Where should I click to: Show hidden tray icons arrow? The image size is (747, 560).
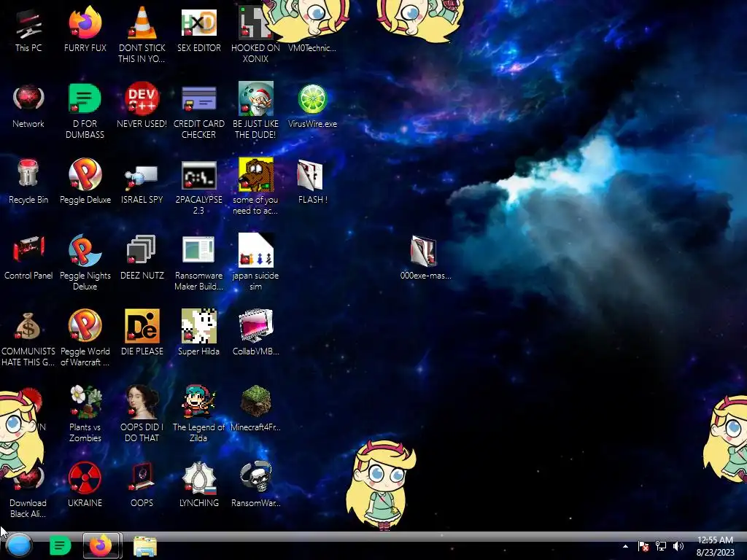[625, 546]
